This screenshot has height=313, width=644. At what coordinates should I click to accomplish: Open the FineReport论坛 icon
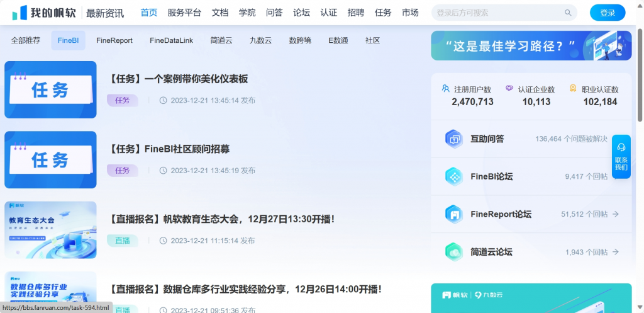coord(454,214)
